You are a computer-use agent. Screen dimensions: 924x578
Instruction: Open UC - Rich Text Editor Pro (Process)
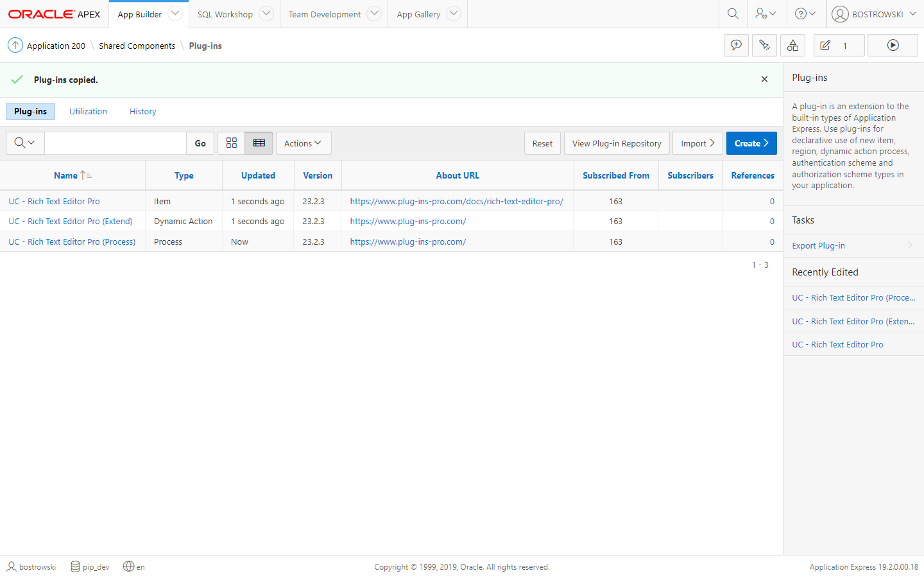click(x=72, y=241)
